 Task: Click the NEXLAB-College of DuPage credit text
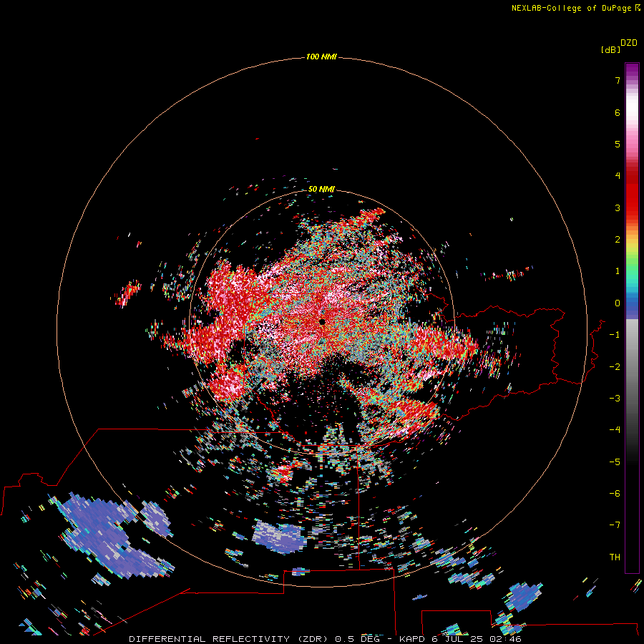(x=576, y=8)
